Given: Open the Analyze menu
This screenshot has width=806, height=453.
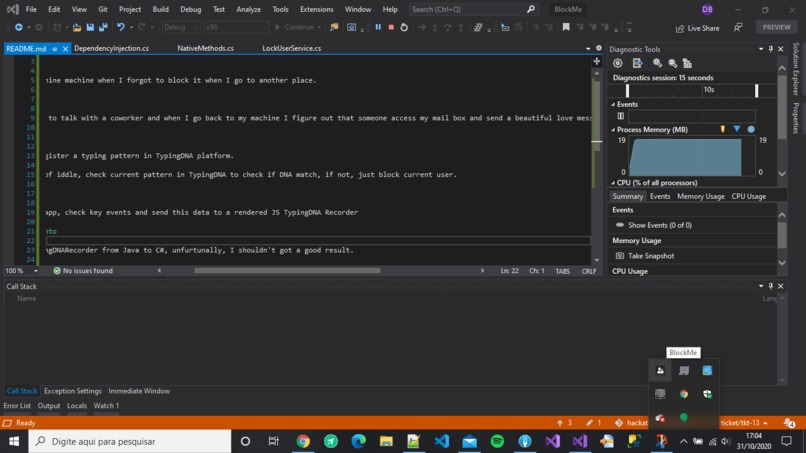Looking at the screenshot, I should (x=248, y=9).
